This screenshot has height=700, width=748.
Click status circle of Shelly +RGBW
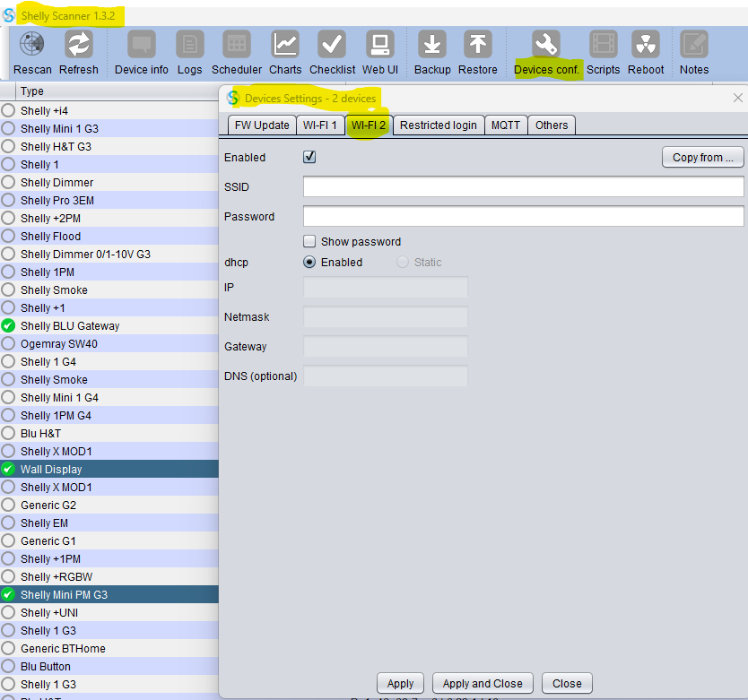pyautogui.click(x=8, y=576)
